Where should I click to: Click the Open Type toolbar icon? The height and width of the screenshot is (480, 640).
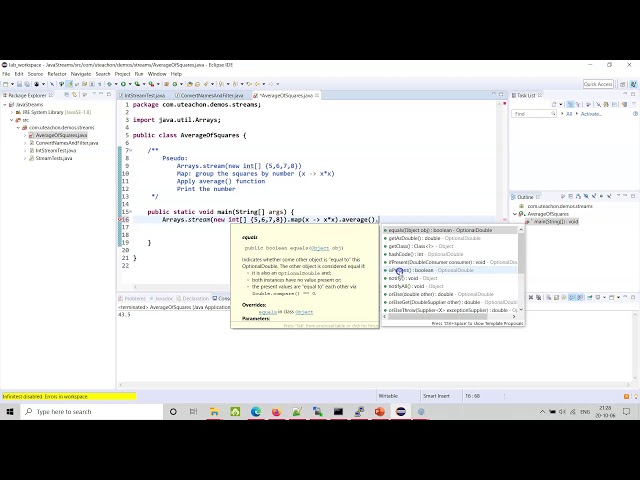[190, 84]
